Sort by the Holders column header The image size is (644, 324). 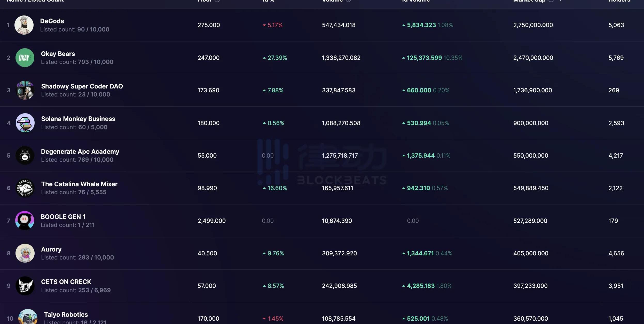(619, 1)
